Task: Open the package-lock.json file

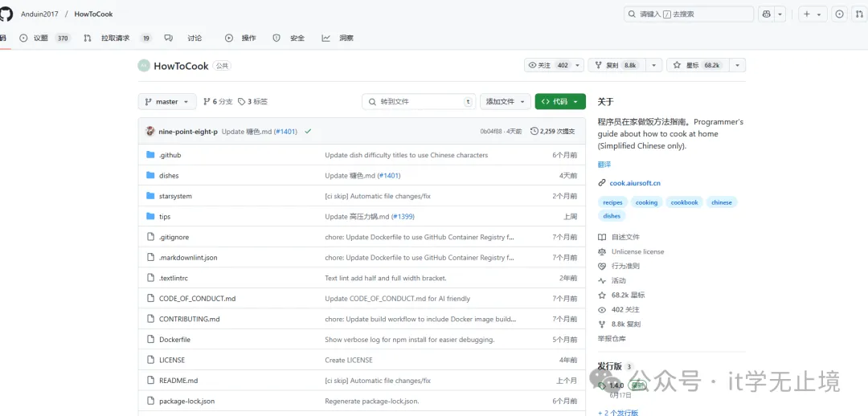Action: point(186,401)
